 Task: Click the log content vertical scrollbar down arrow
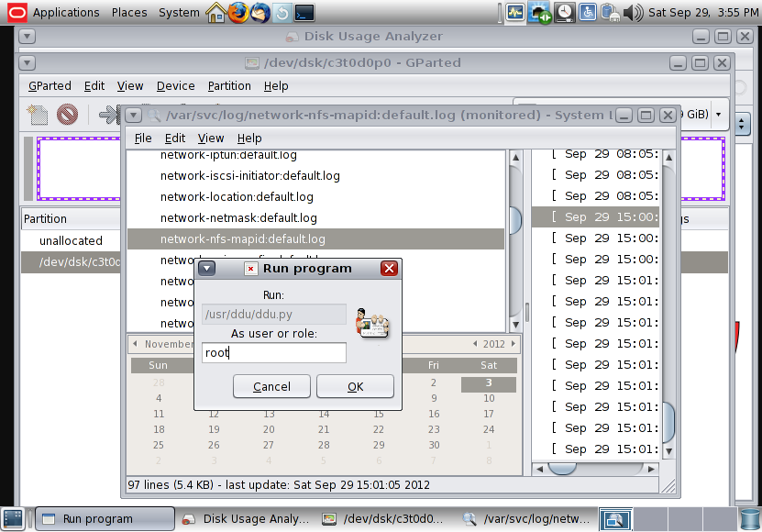click(x=668, y=451)
